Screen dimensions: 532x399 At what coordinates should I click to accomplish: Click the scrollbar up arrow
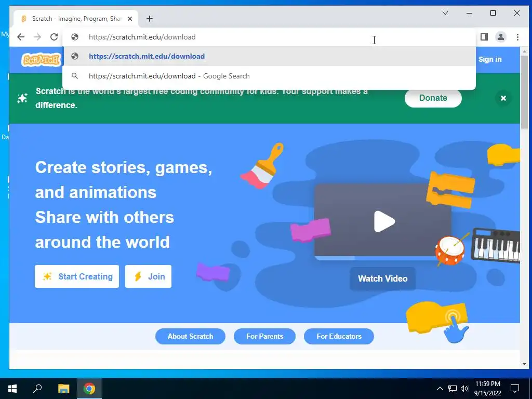525,51
